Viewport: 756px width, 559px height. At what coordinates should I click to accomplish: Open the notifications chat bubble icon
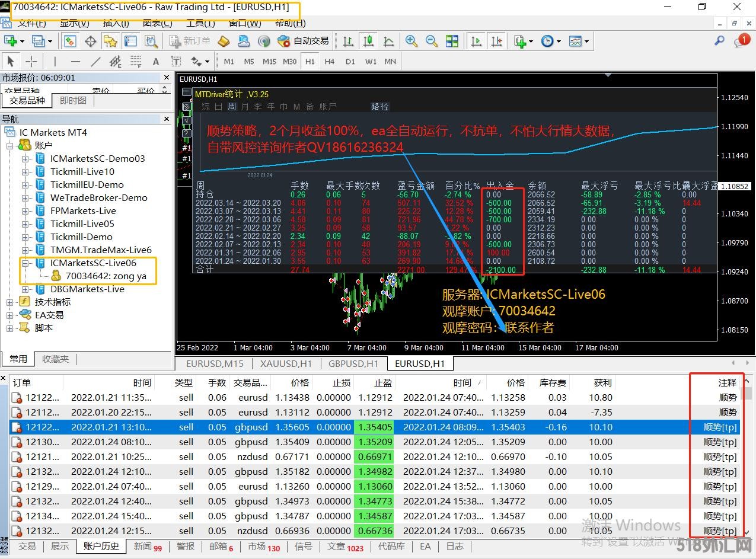click(742, 40)
